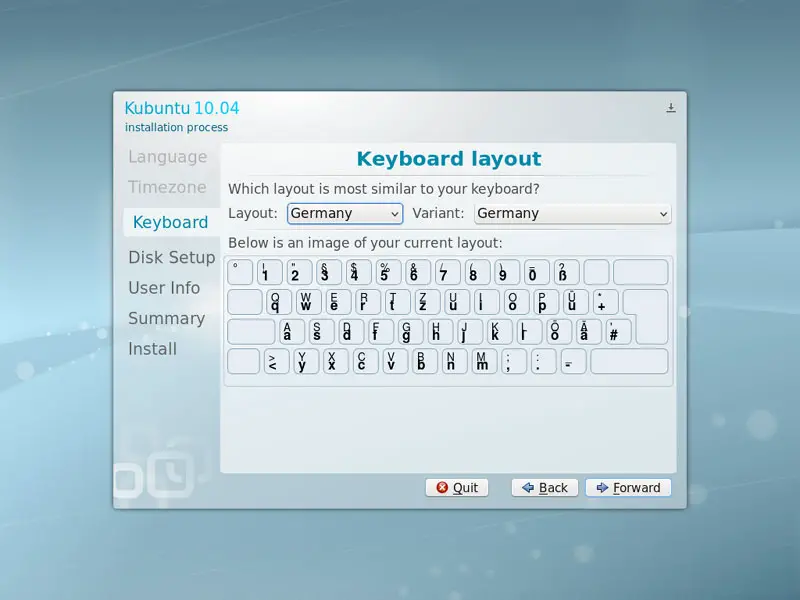Click the X key in the layout preview
This screenshot has height=600, width=800.
(335, 362)
